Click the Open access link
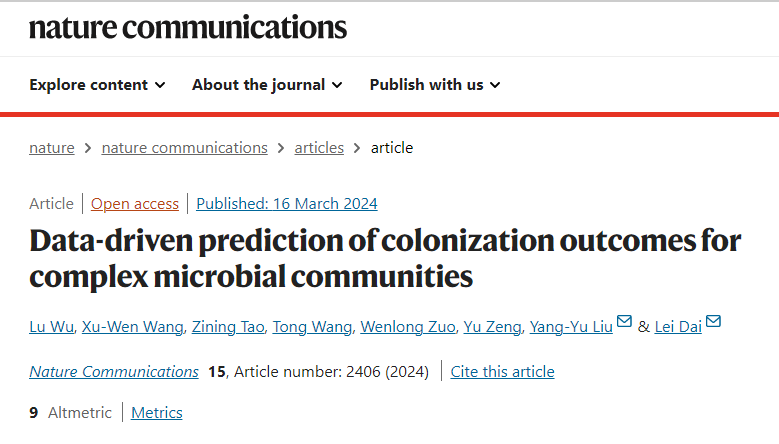This screenshot has width=779, height=444. tap(135, 204)
